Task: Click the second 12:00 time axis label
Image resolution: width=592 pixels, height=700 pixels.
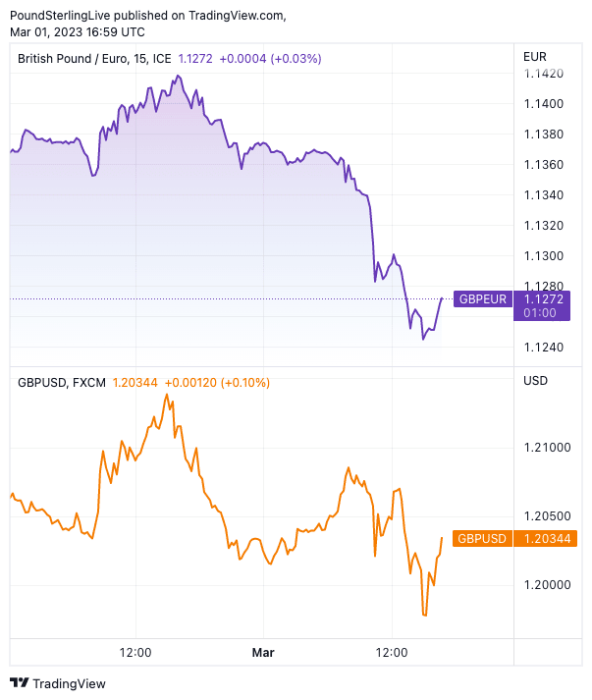Action: point(391,652)
